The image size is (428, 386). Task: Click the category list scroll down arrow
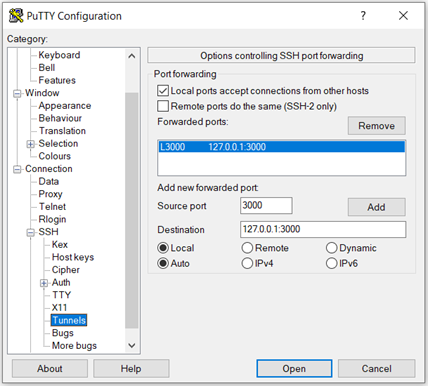pyautogui.click(x=132, y=345)
